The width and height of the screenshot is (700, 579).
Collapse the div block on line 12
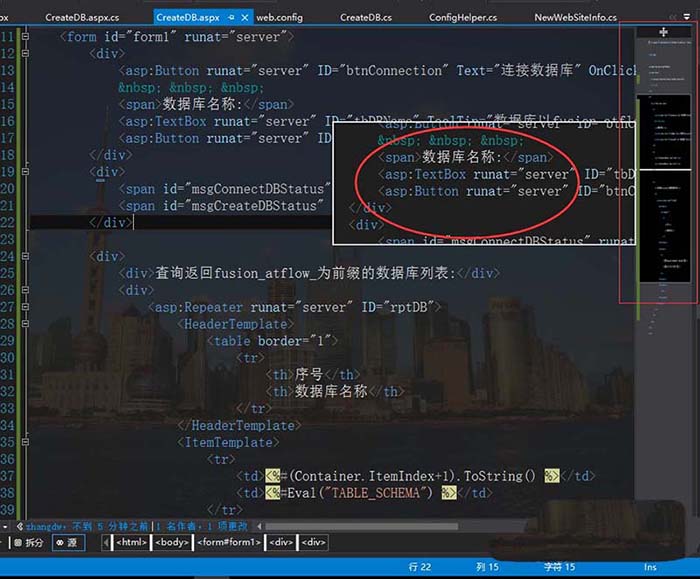pyautogui.click(x=25, y=54)
